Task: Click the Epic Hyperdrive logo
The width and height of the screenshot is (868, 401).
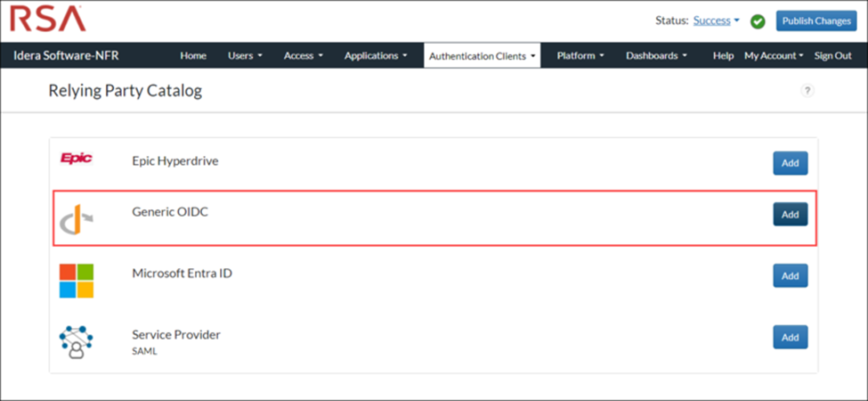Action: tap(76, 160)
